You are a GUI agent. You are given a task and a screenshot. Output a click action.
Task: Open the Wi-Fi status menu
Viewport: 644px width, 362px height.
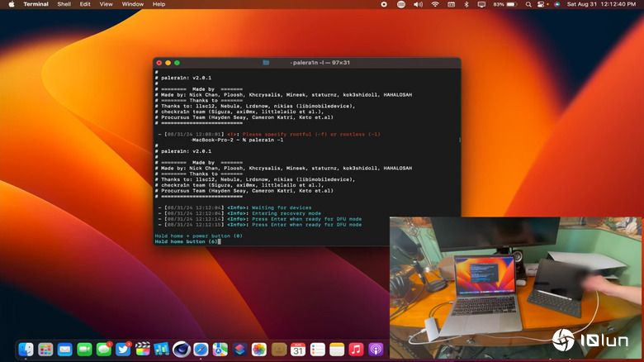435,4
